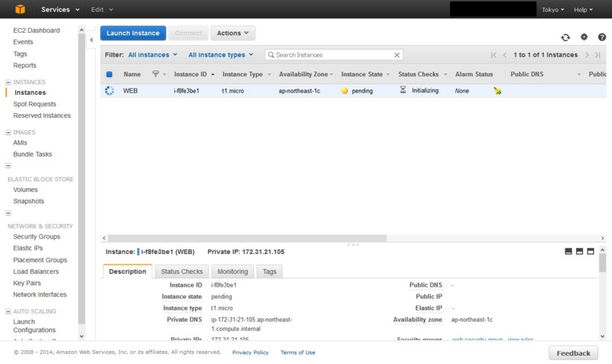Focus the Search Instances field
The height and width of the screenshot is (364, 612).
coord(334,55)
